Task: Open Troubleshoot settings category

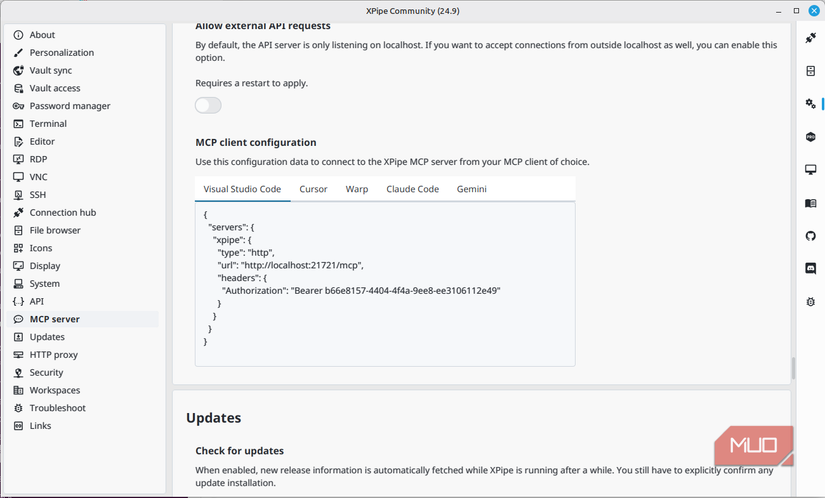Action: pos(83,408)
